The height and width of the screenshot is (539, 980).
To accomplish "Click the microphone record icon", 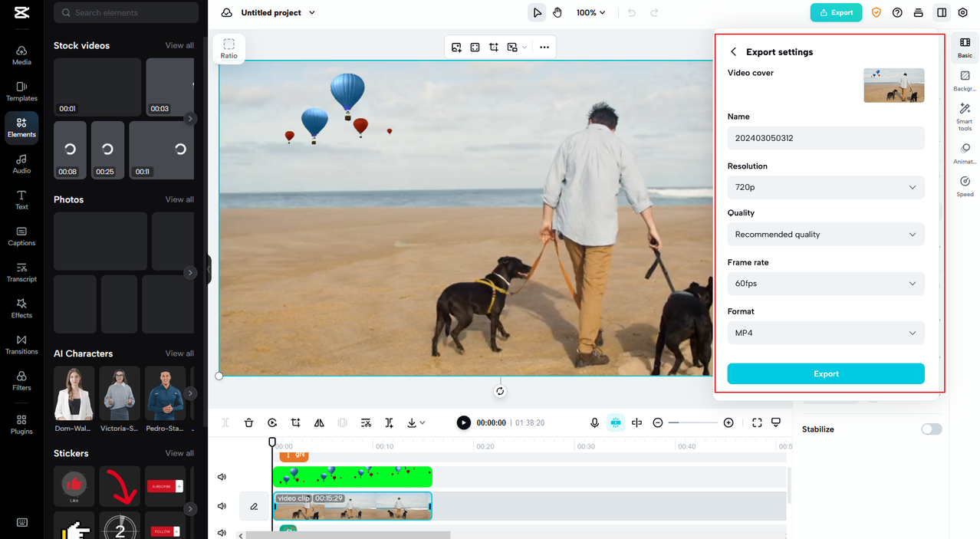I will (x=594, y=422).
